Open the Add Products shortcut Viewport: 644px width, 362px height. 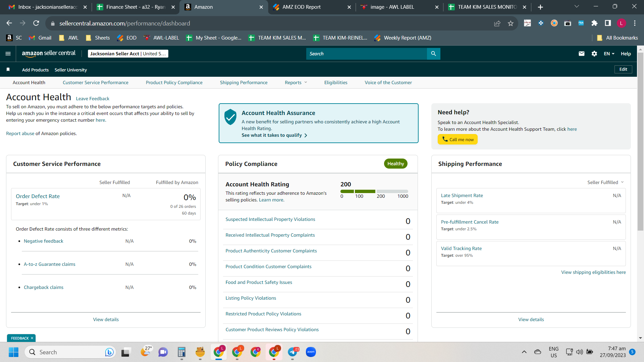point(35,70)
